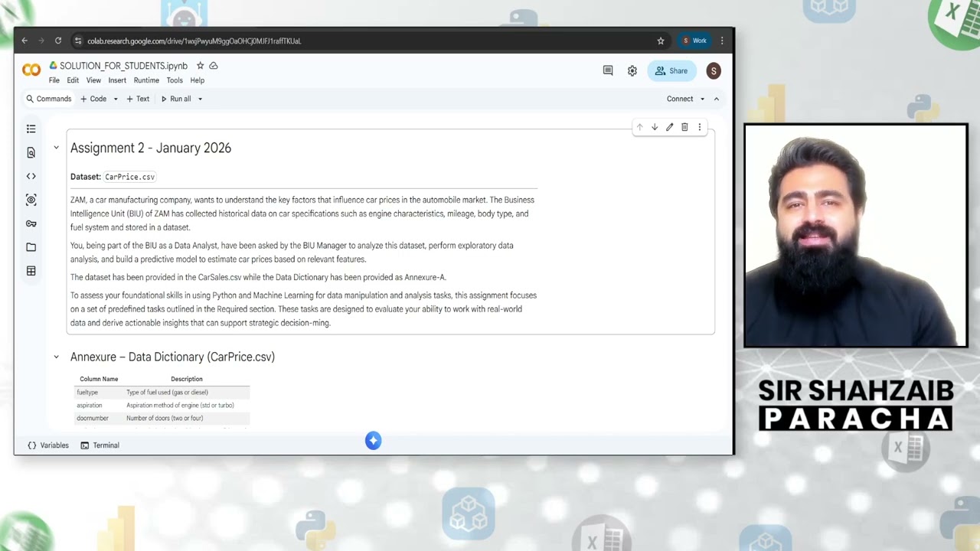Open the Edit menu
This screenshot has height=551, width=980.
73,80
